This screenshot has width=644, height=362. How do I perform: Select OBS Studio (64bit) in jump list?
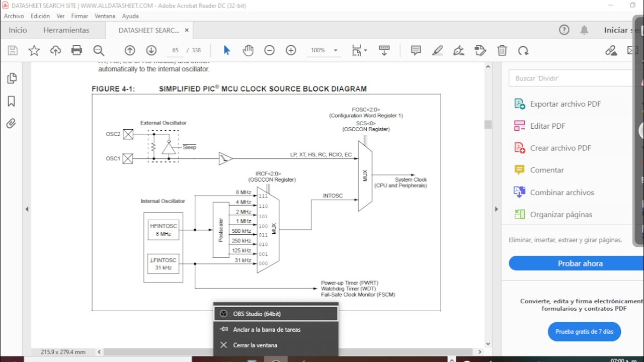[x=275, y=314]
